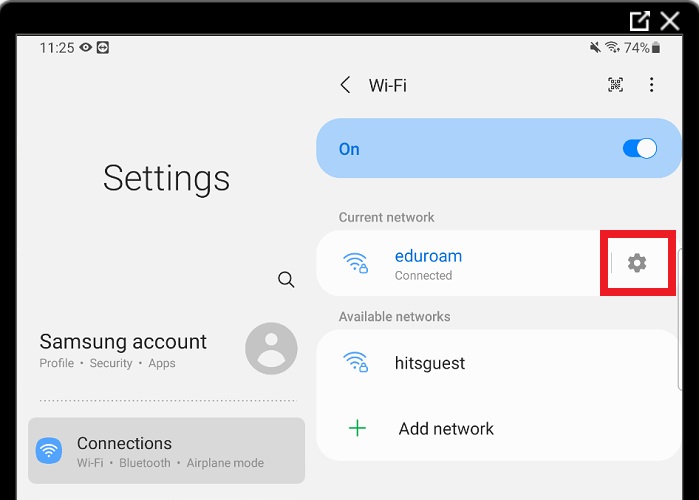Click the eduroam Wi-Fi signal icon

point(355,263)
